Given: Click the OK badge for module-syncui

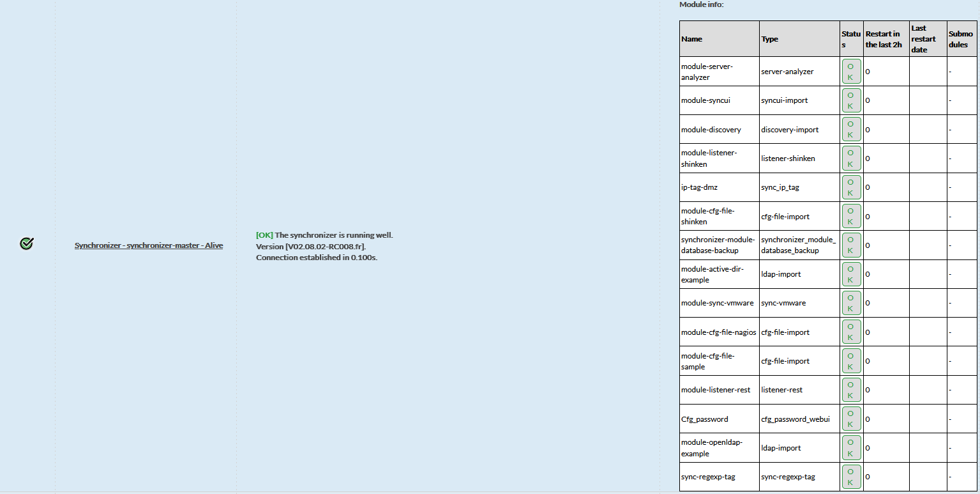Looking at the screenshot, I should pos(851,100).
